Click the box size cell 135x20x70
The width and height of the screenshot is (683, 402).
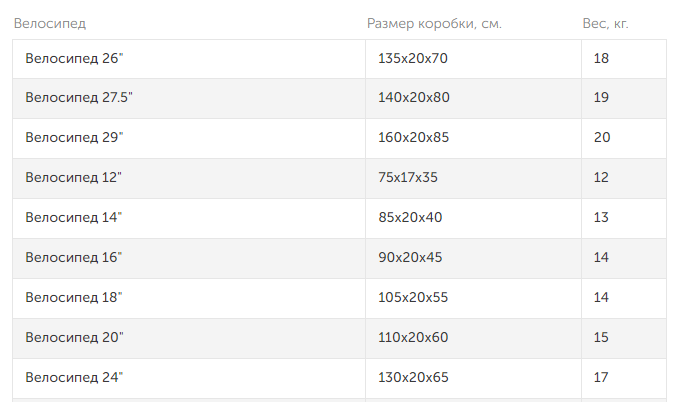[x=413, y=59]
